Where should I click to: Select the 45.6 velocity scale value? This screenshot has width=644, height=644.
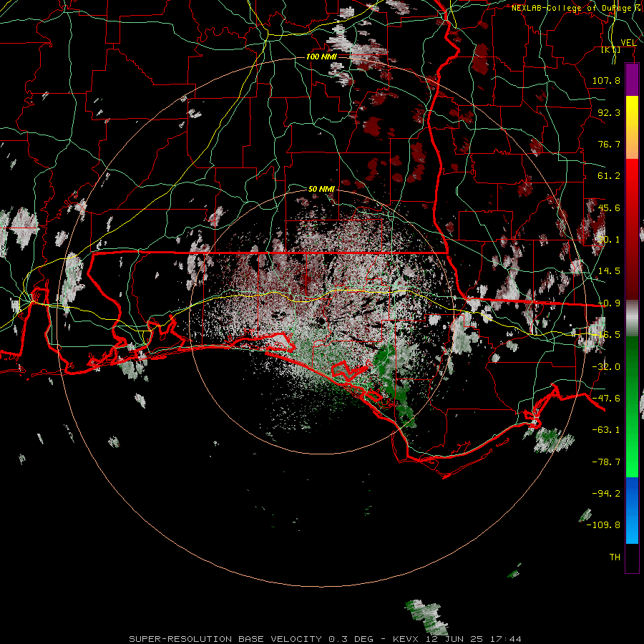609,208
